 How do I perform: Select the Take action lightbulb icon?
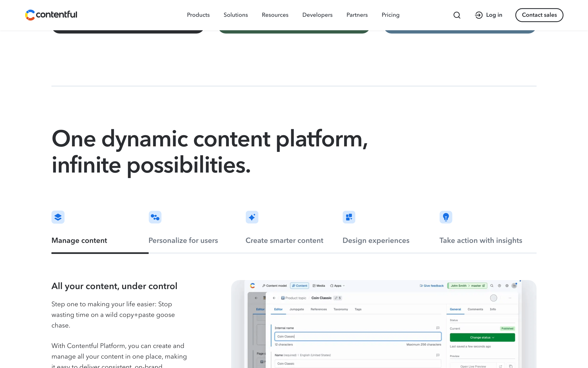pos(446,217)
